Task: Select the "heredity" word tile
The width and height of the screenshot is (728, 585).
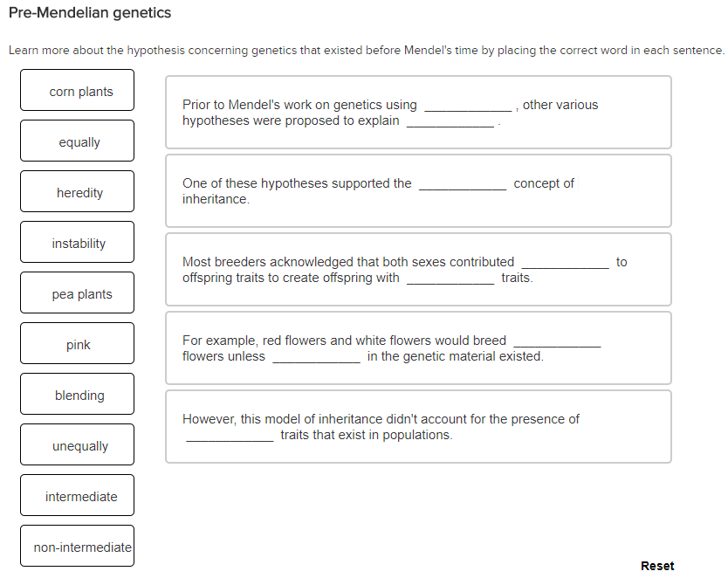Action: click(77, 191)
